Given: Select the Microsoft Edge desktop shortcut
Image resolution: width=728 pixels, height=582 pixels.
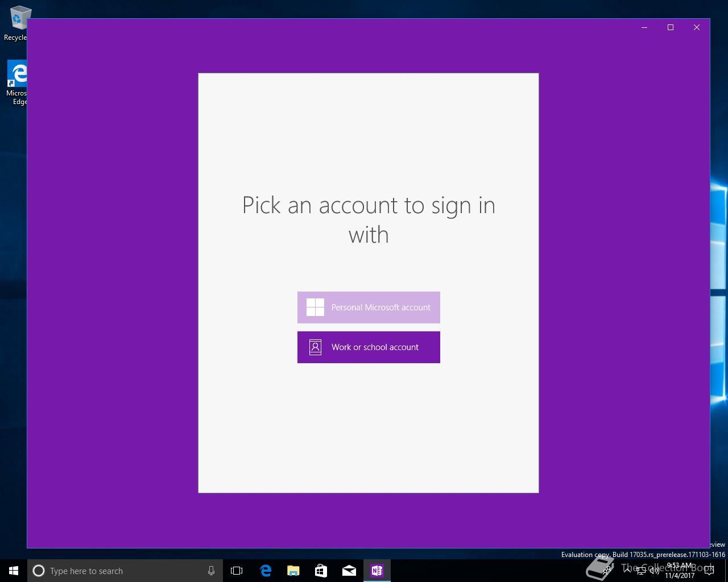Looking at the screenshot, I should [x=16, y=83].
